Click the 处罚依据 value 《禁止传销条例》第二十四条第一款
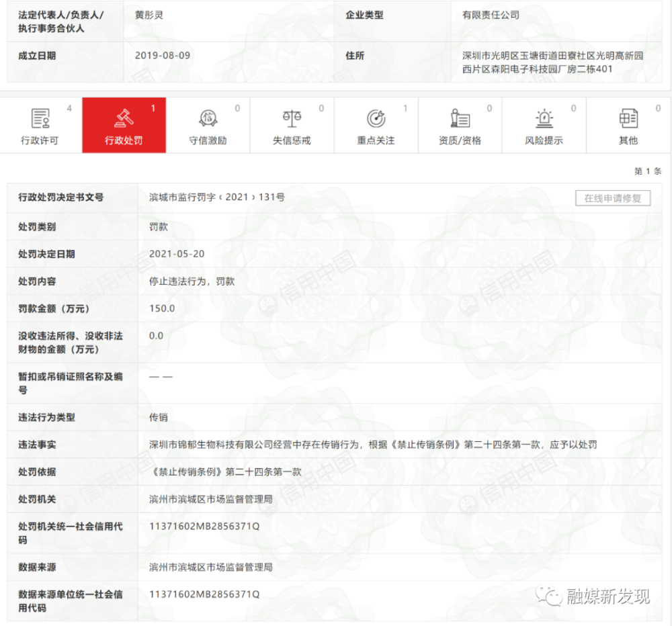This screenshot has height=626, width=672. tap(225, 472)
